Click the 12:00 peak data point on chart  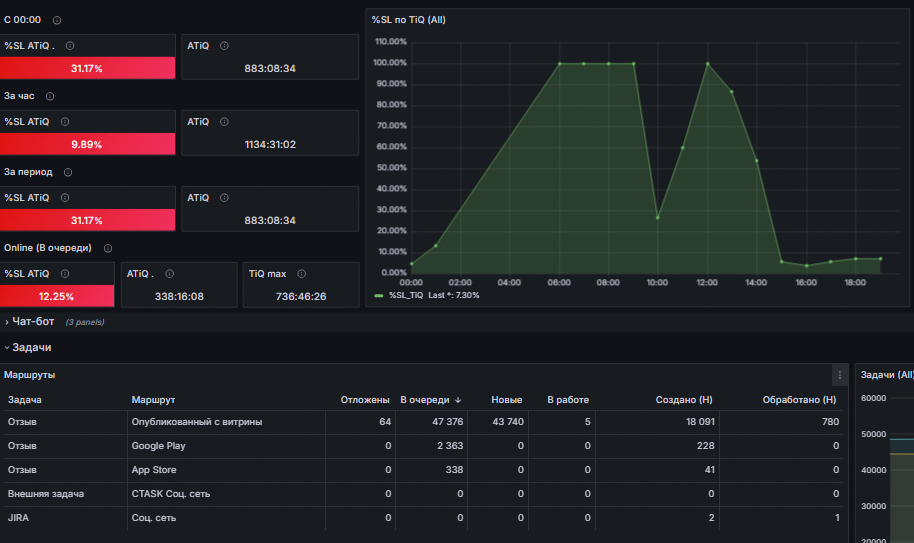[x=708, y=64]
